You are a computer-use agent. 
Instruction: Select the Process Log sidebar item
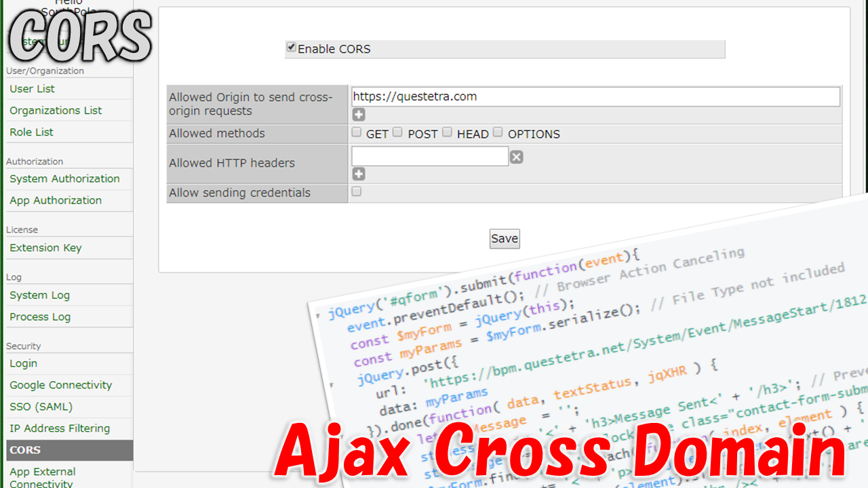tap(40, 317)
